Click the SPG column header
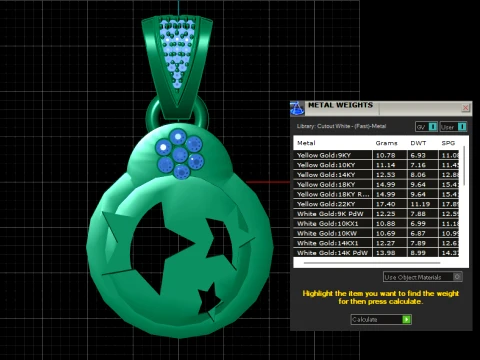This screenshot has height=360, width=480. pyautogui.click(x=448, y=143)
